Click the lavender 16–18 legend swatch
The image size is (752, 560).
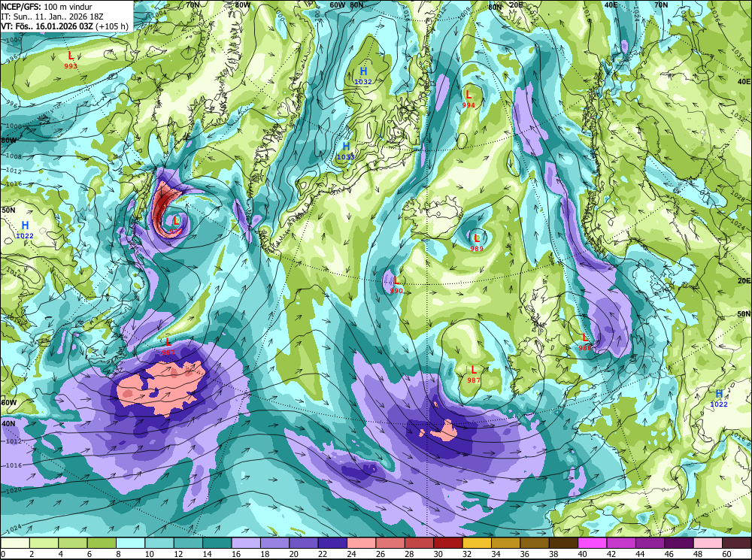click(x=246, y=543)
